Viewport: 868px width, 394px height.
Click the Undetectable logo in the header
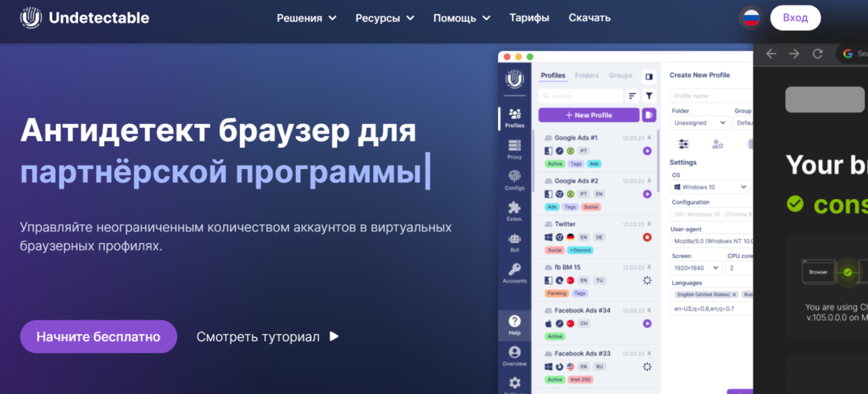click(x=84, y=17)
